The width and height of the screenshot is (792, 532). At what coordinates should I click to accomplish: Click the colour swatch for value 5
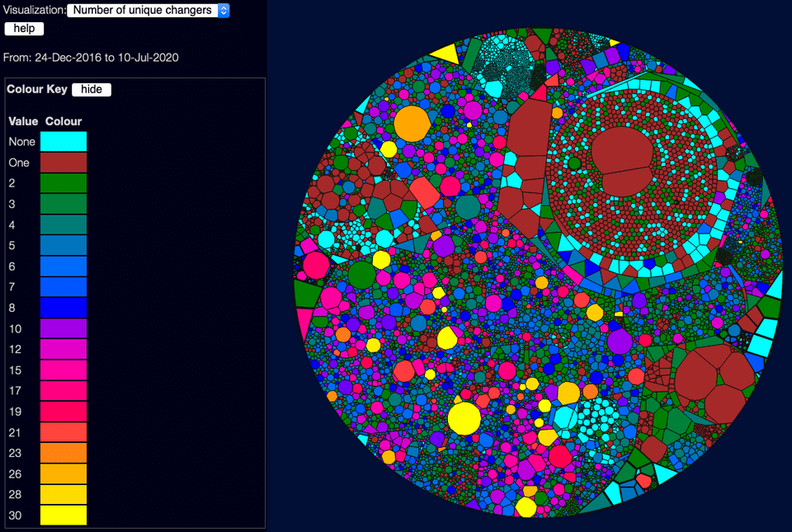point(64,245)
